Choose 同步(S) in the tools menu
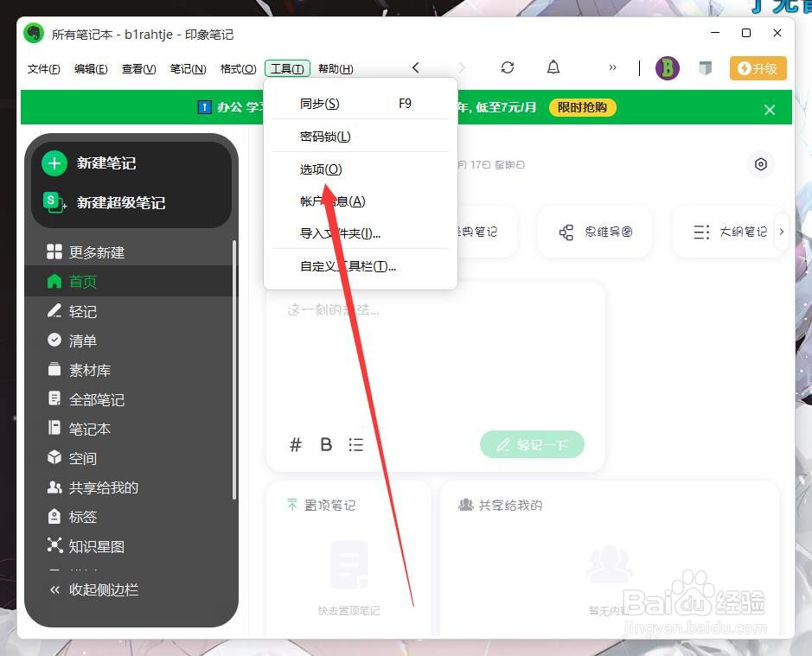The width and height of the screenshot is (812, 656). tap(361, 104)
